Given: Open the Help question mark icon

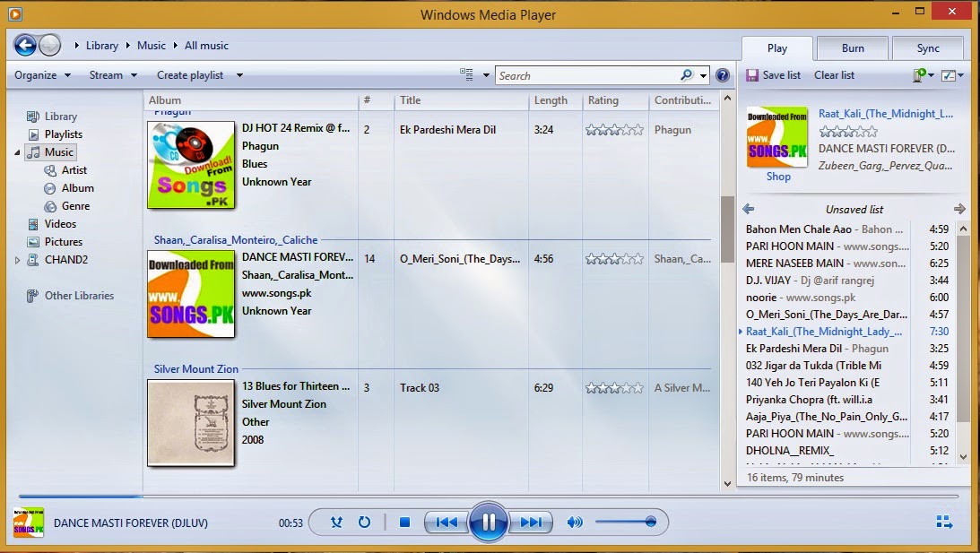Looking at the screenshot, I should (723, 75).
